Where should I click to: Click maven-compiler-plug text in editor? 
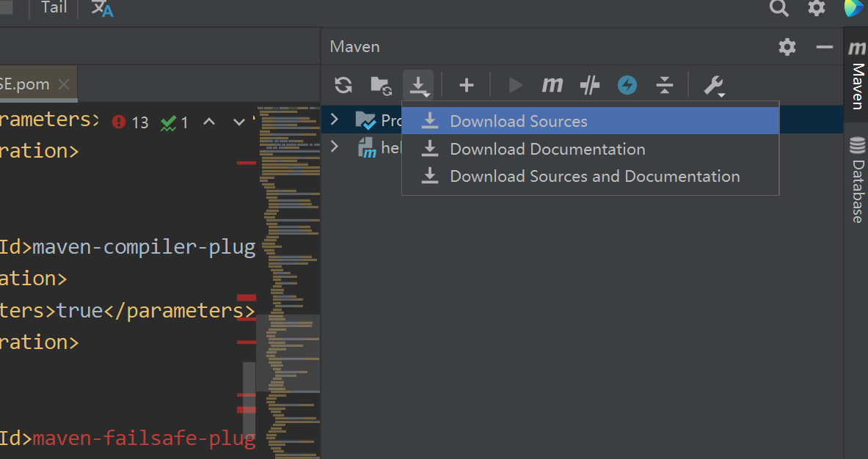pyautogui.click(x=144, y=246)
